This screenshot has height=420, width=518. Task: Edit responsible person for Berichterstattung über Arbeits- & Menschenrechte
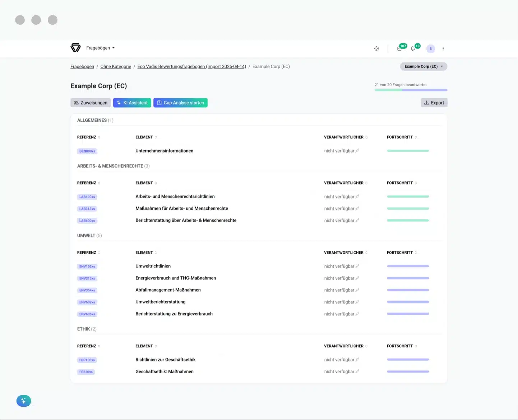click(x=357, y=220)
